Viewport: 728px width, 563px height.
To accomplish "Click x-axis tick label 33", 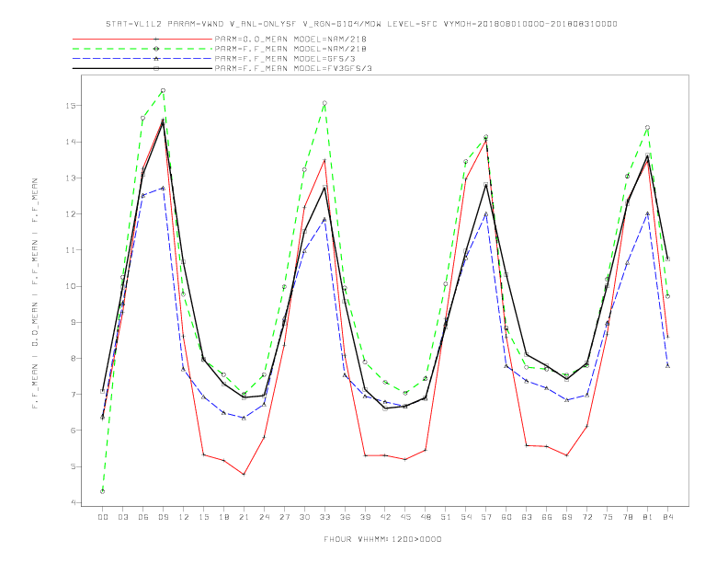I will pos(324,517).
